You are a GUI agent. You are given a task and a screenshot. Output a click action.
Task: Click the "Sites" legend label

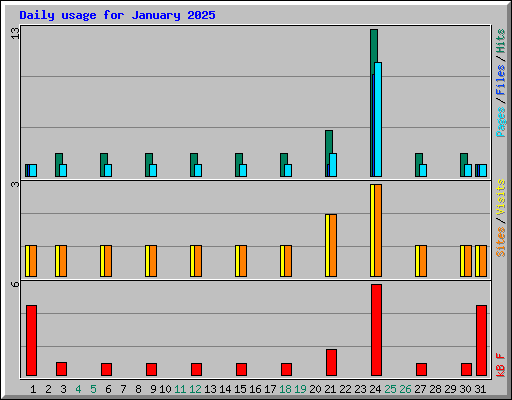tap(501, 241)
